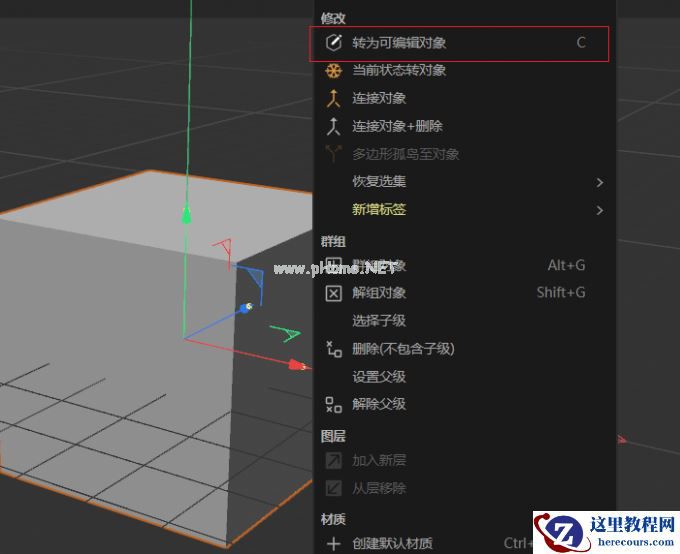Select 选择子级 in the menu
The height and width of the screenshot is (554, 680).
pyautogui.click(x=464, y=321)
